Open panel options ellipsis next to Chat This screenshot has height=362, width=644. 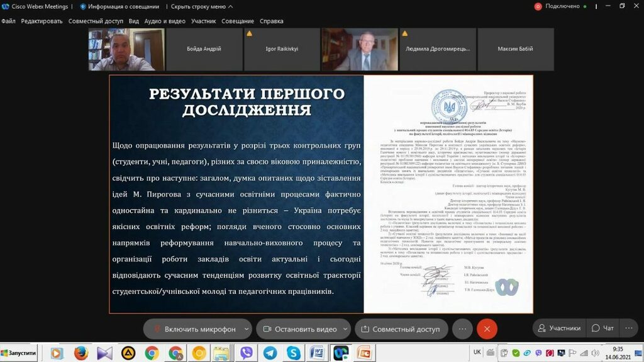629,328
